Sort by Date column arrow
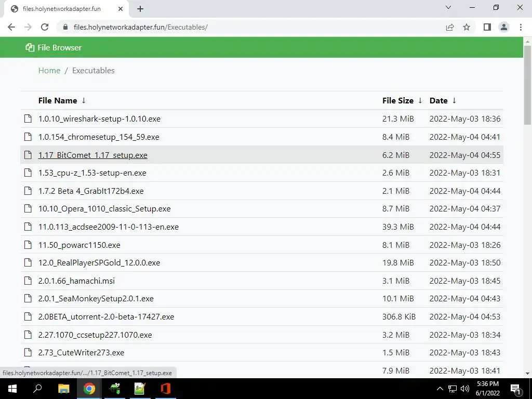The height and width of the screenshot is (399, 532). click(454, 100)
